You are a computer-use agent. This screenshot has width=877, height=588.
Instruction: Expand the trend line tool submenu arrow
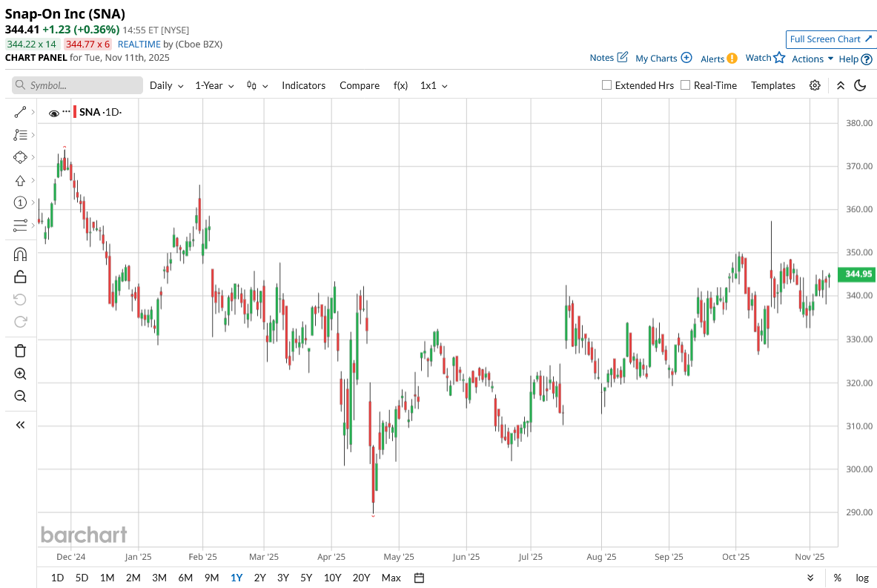[33, 113]
